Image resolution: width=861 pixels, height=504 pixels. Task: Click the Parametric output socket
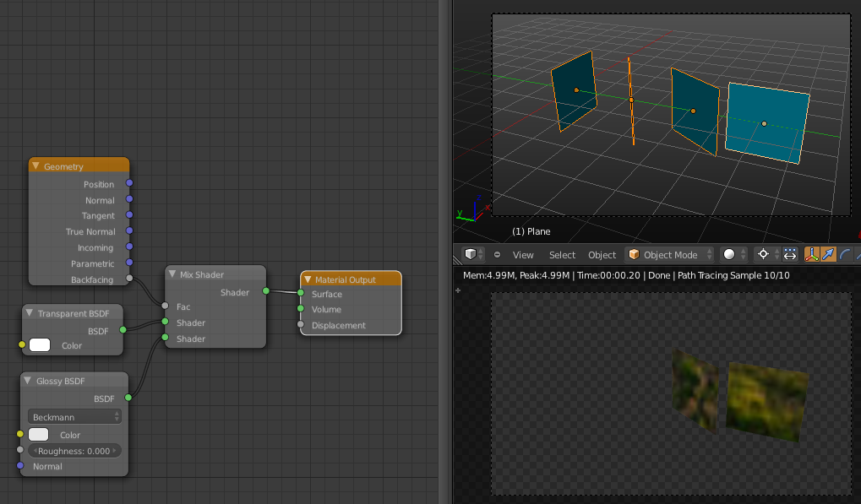(x=129, y=263)
